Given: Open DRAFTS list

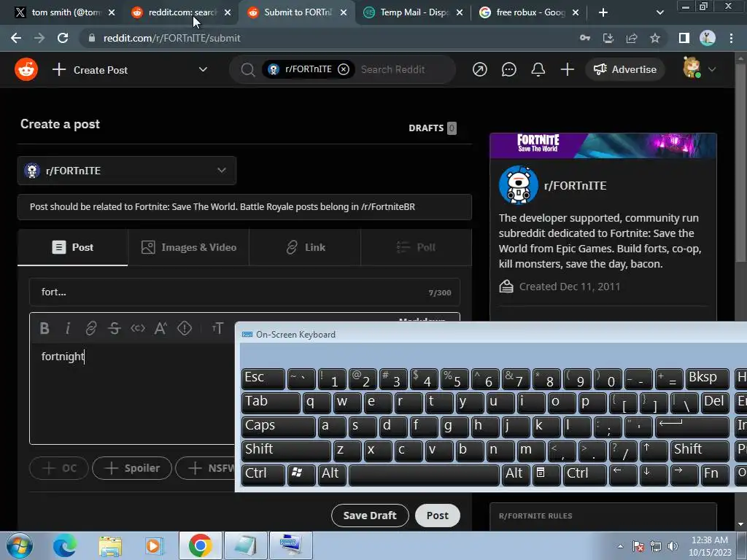Looking at the screenshot, I should (x=433, y=128).
